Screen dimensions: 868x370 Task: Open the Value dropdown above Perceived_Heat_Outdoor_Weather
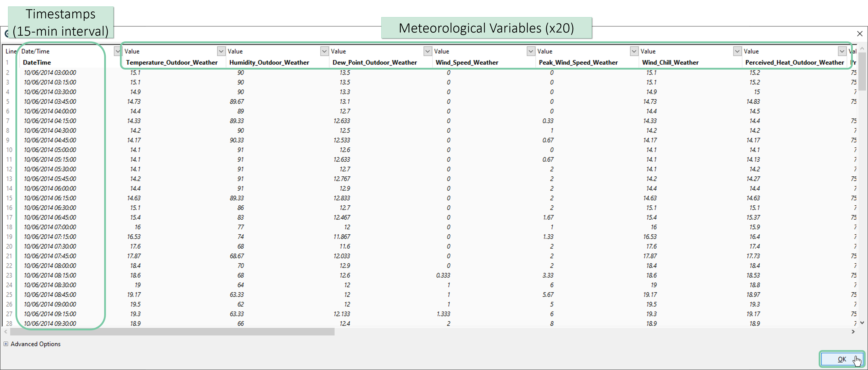coord(842,51)
